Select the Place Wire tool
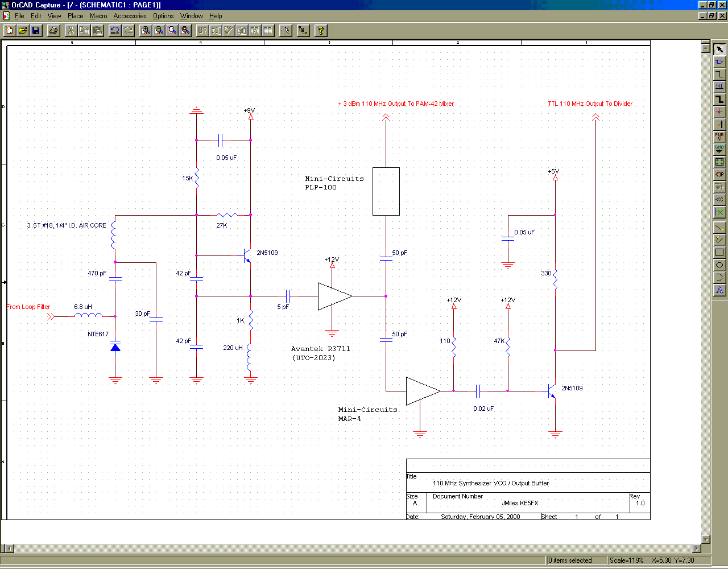 click(x=719, y=74)
